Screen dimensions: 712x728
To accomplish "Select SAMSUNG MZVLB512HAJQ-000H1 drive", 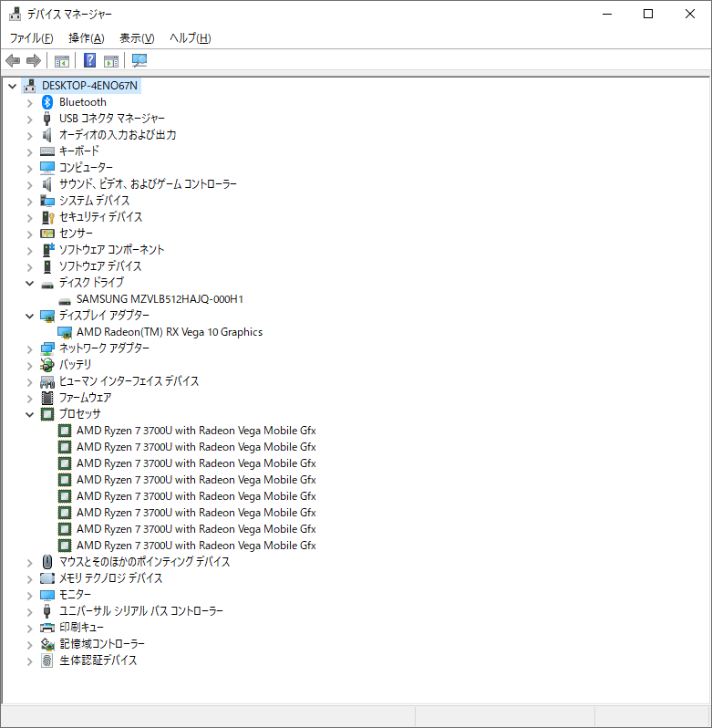I will (x=160, y=299).
